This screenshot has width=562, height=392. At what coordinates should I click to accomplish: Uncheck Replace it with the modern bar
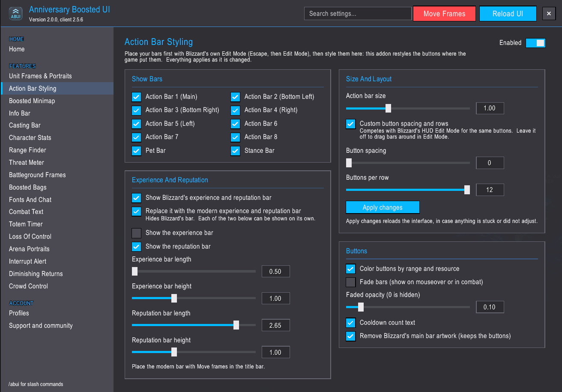click(136, 211)
